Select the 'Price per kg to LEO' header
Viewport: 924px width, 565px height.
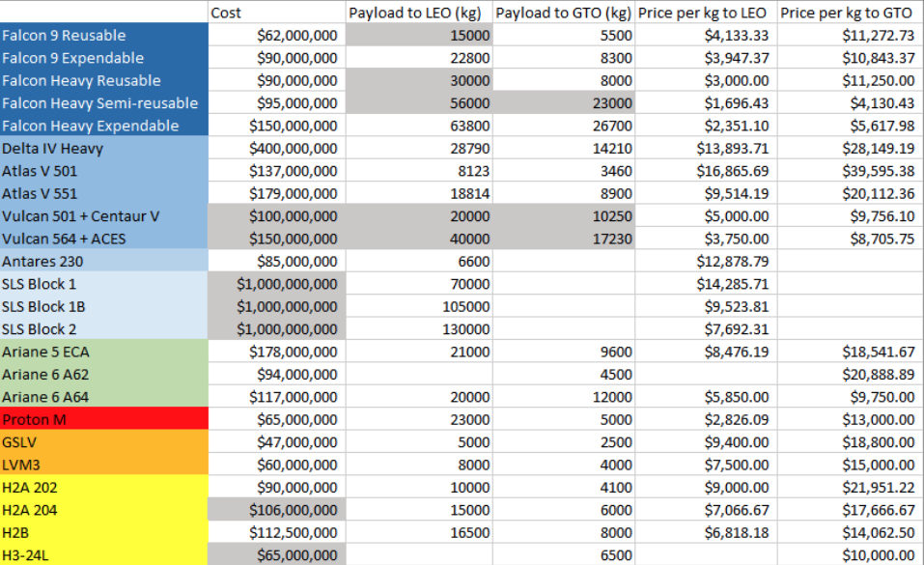tap(707, 13)
